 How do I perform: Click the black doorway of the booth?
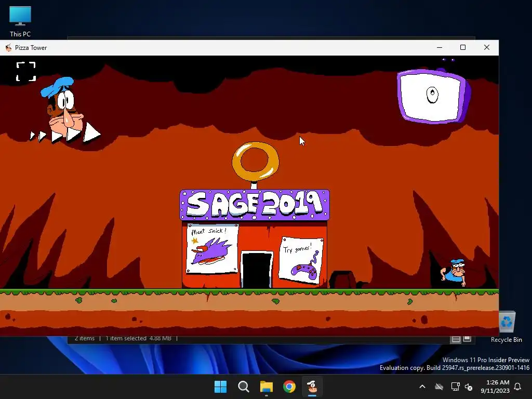tap(257, 270)
